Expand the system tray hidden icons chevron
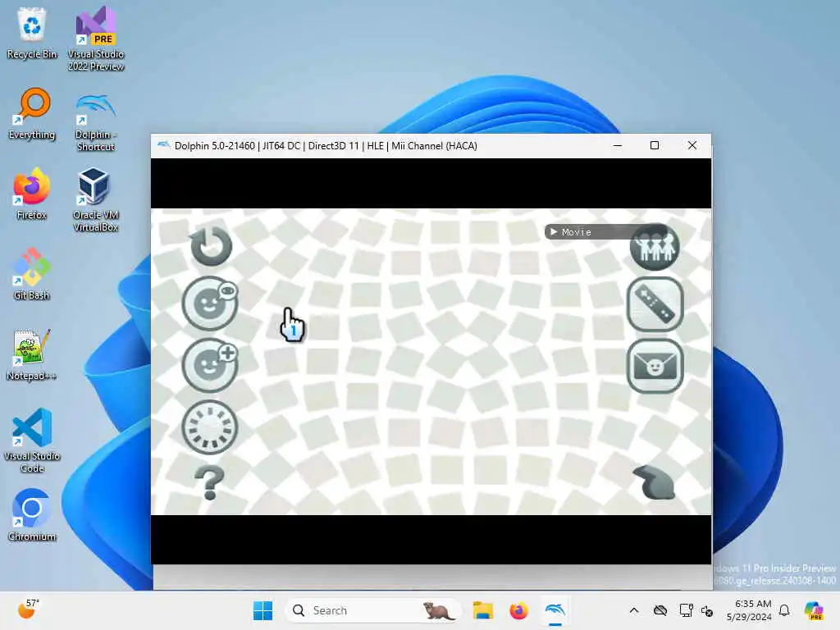This screenshot has width=840, height=630. click(634, 610)
